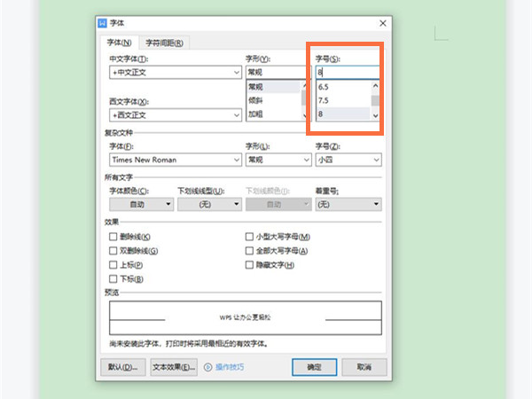Open the 中文字体 dropdown

pyautogui.click(x=236, y=73)
